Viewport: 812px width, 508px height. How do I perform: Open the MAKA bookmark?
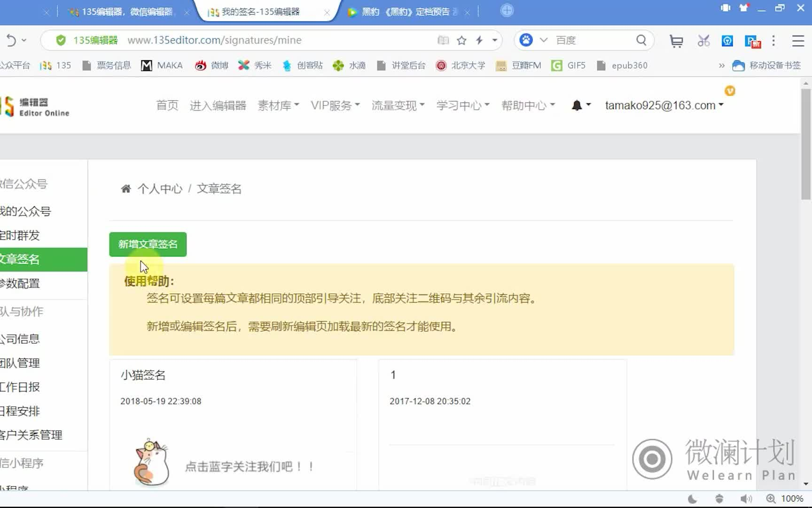[x=162, y=65]
